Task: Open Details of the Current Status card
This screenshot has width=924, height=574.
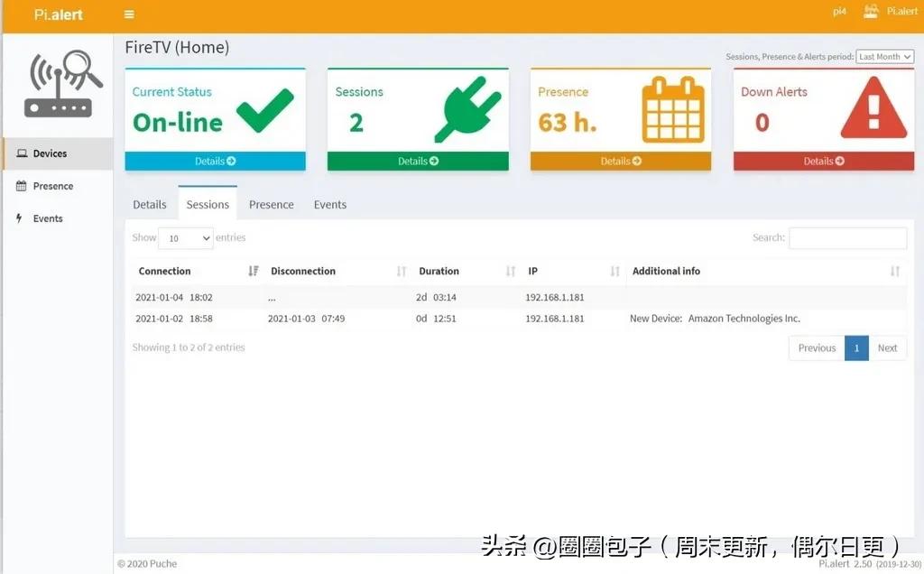Action: tap(215, 161)
